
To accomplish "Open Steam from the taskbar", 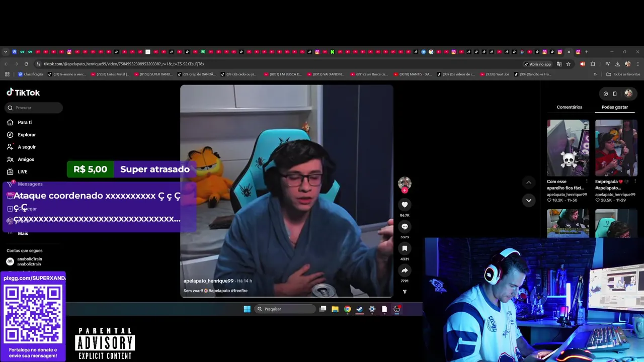I will (x=360, y=309).
